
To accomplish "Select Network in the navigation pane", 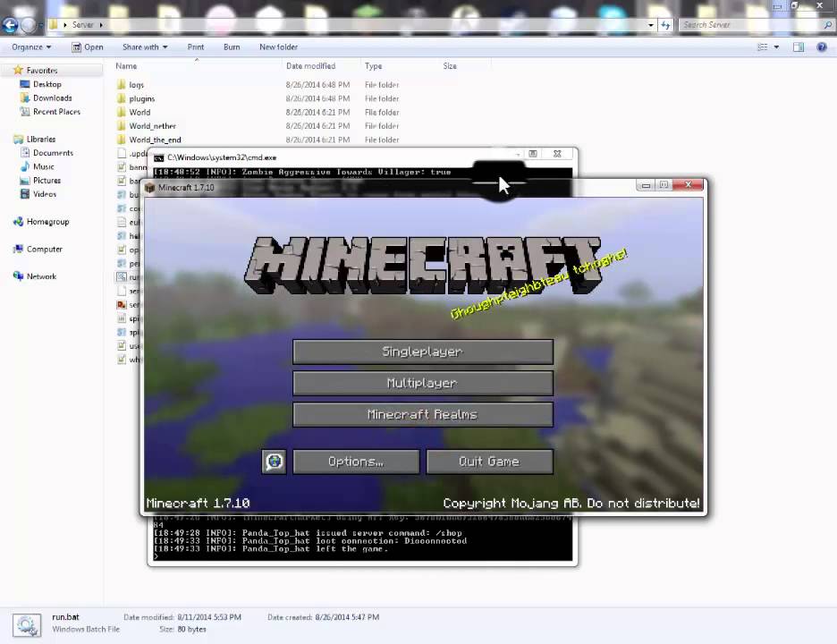I will click(41, 276).
